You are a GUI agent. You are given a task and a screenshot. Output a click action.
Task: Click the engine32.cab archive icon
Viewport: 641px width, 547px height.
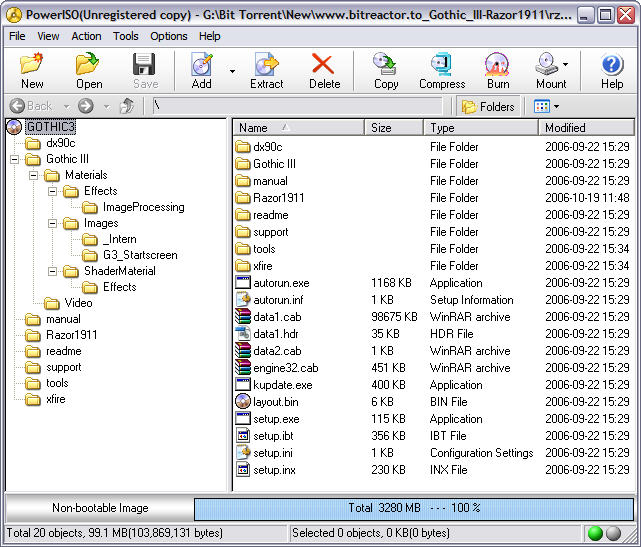point(243,368)
